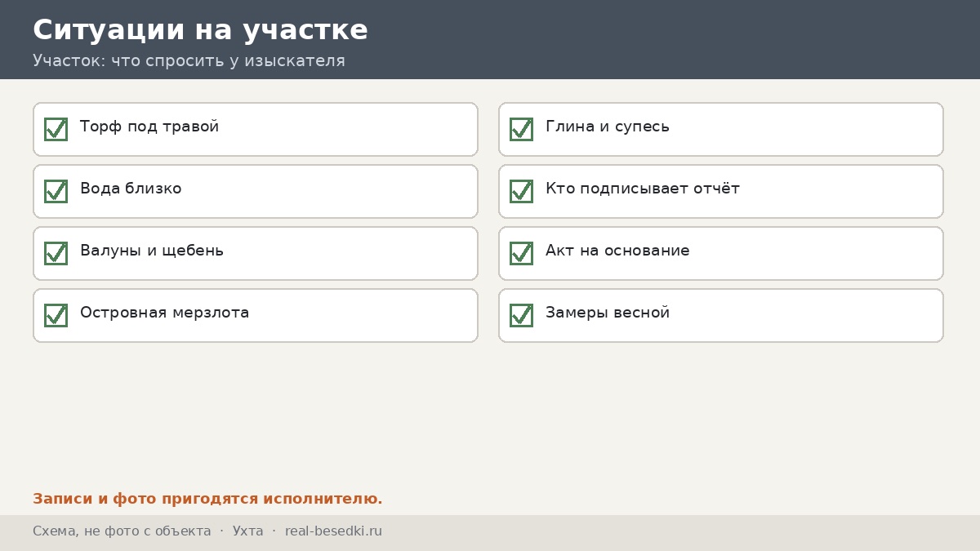The width and height of the screenshot is (980, 551).
Task: Click the note «Записи и фото пригодятся исполнителю.»
Action: click(207, 499)
